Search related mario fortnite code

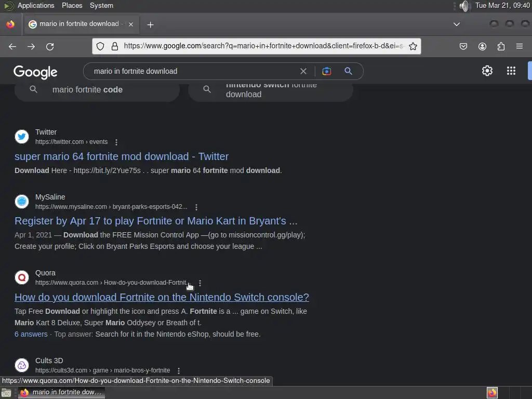pos(97,90)
